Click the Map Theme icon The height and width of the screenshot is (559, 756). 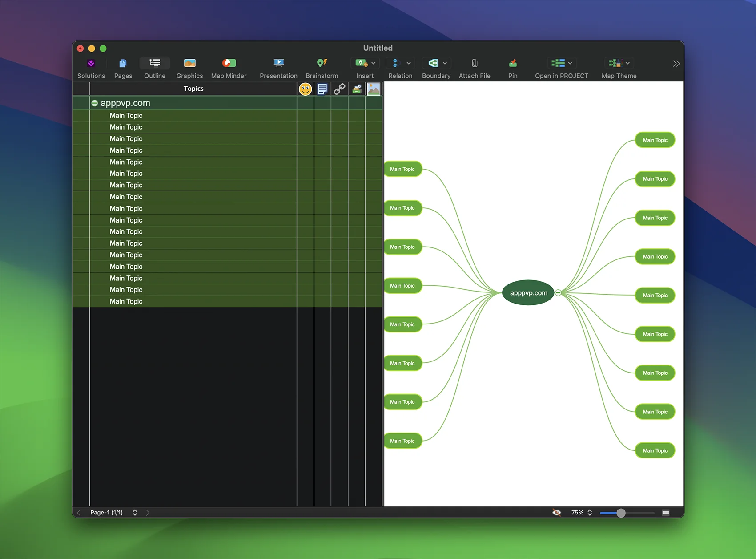pos(615,63)
